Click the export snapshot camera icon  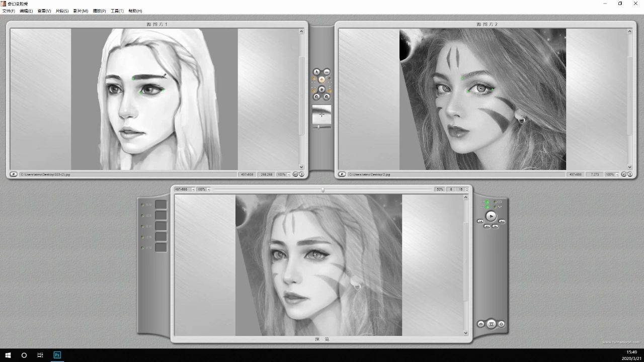coord(481,324)
